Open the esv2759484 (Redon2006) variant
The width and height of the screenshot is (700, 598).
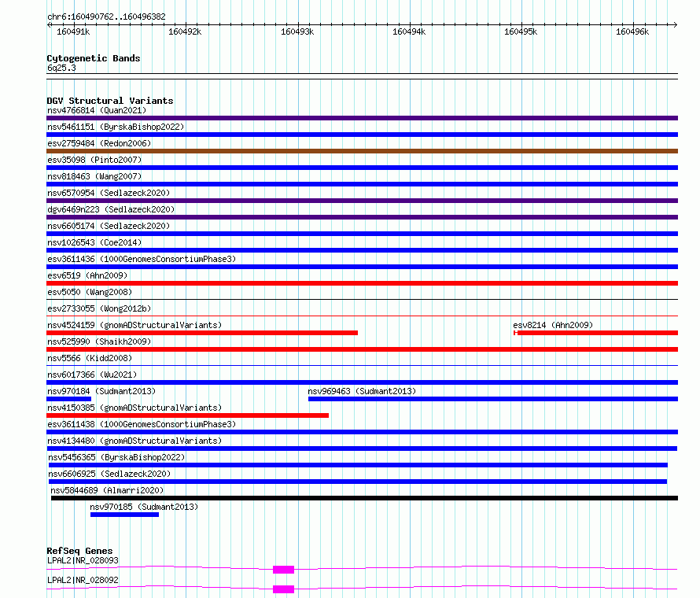99,143
